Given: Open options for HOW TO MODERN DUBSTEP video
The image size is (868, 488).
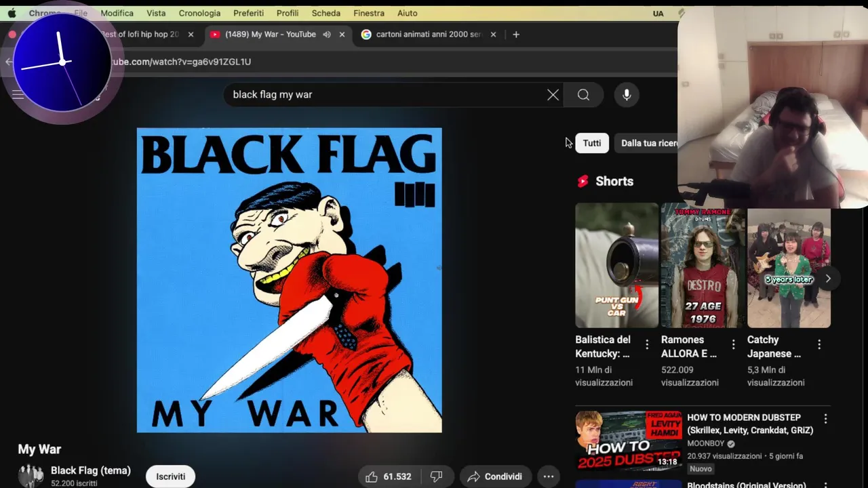Looking at the screenshot, I should coord(825,419).
